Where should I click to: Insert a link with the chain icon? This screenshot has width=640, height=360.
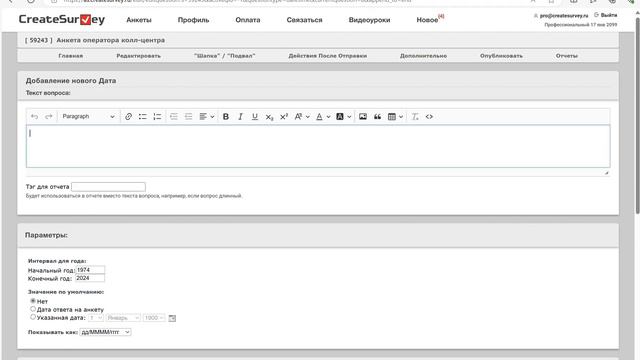point(128,117)
